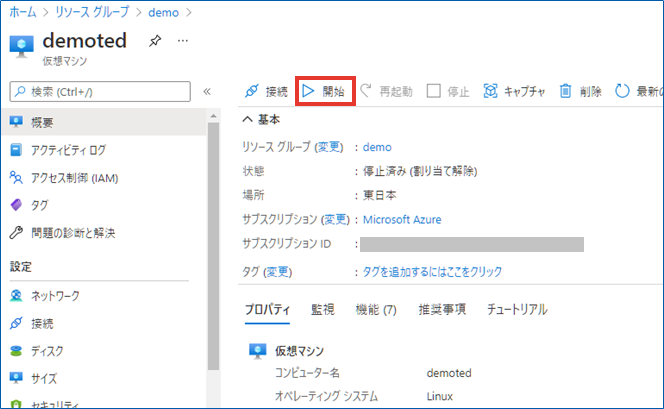The height and width of the screenshot is (409, 664).
Task: Click the operating system value Linux
Action: point(440,396)
